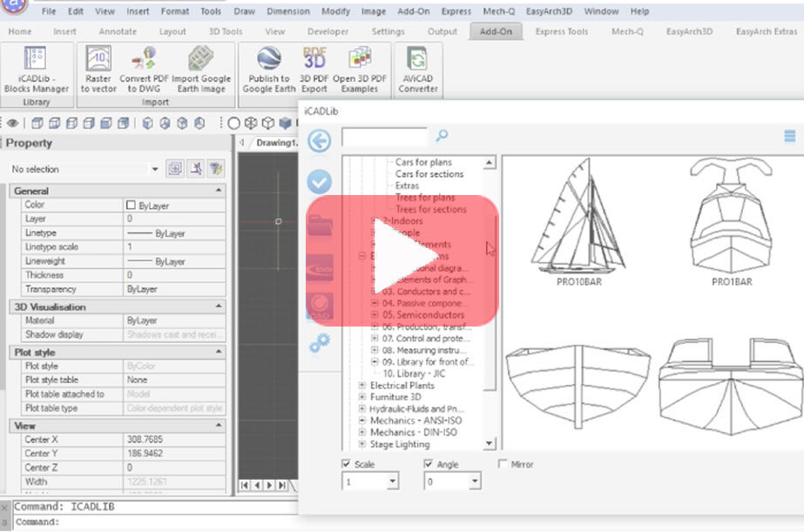This screenshot has width=804, height=532.
Task: Open the Dimension menu
Action: click(x=288, y=11)
